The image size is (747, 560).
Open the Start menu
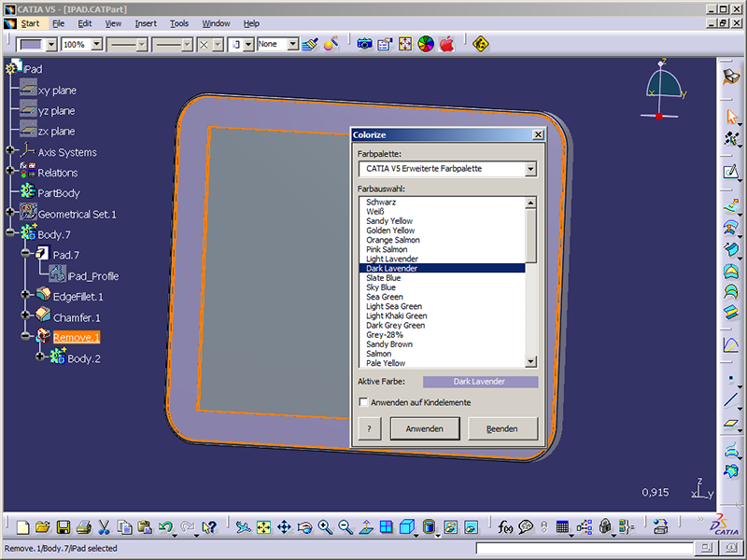pyautogui.click(x=30, y=23)
